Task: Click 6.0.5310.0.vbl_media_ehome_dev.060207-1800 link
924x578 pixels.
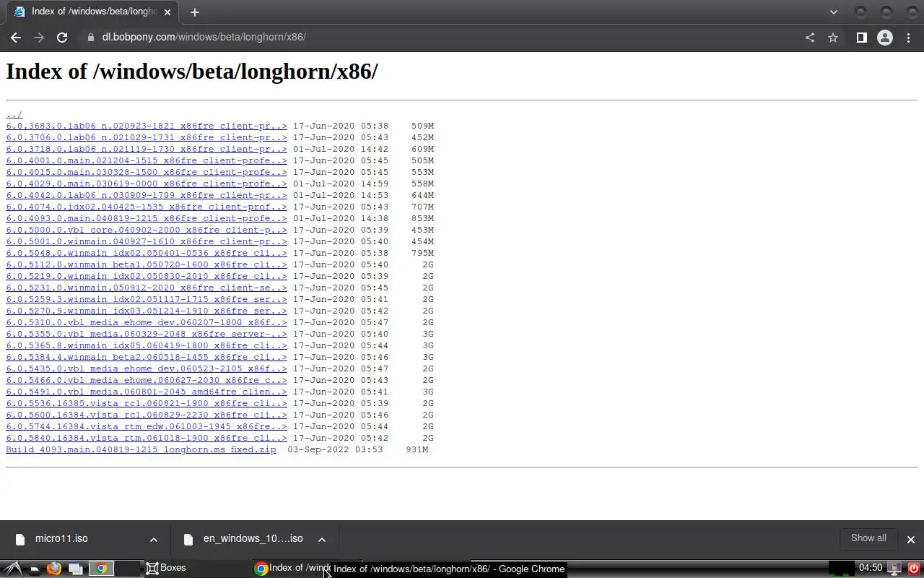Action: (x=147, y=322)
